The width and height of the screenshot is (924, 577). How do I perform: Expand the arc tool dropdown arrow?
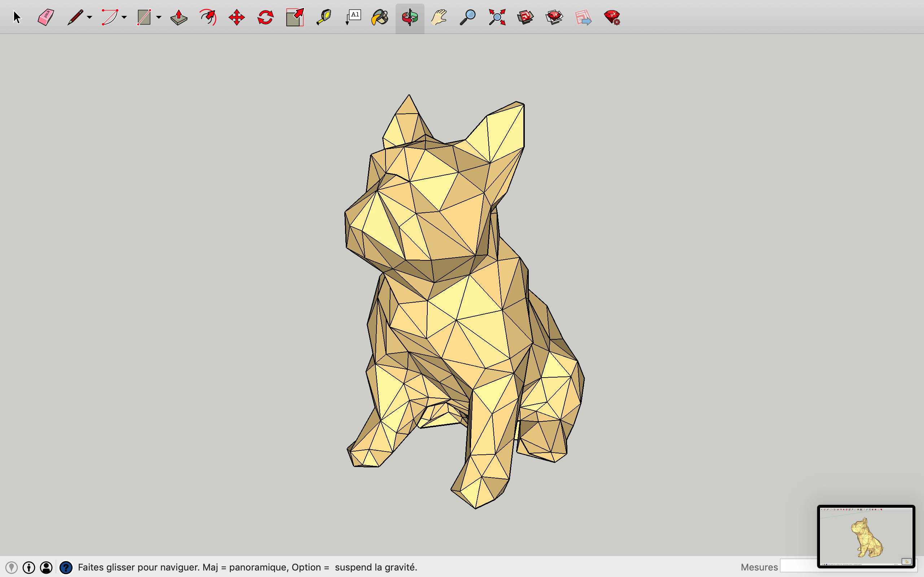pos(124,17)
